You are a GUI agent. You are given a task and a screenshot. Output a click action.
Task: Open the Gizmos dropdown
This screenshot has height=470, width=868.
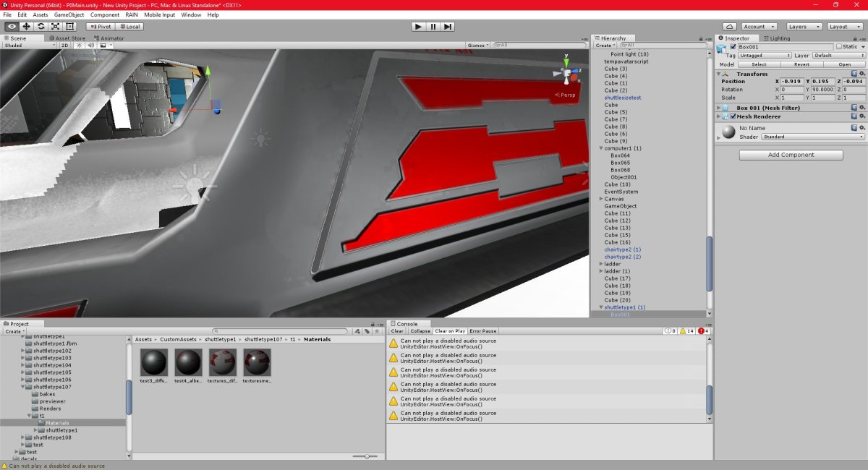click(478, 45)
